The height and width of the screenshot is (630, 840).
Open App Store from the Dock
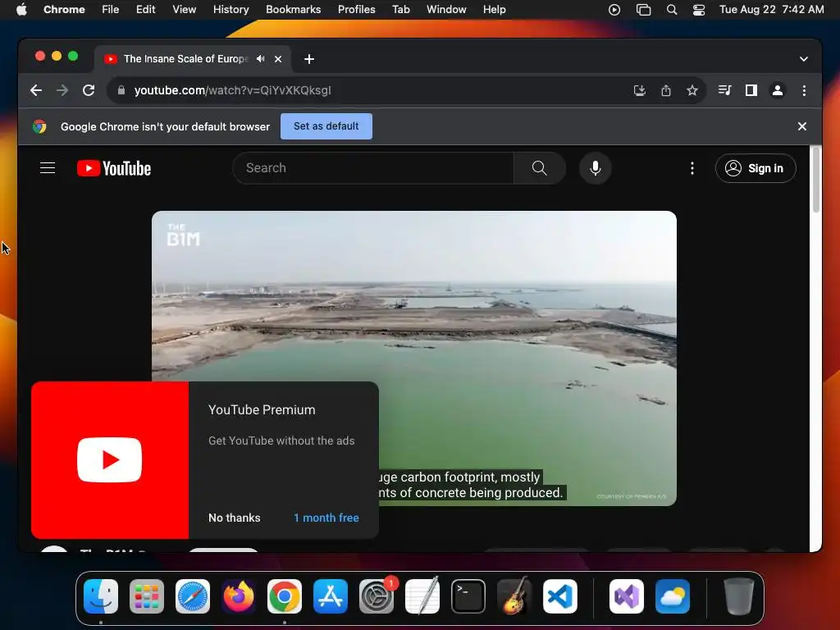tap(331, 596)
